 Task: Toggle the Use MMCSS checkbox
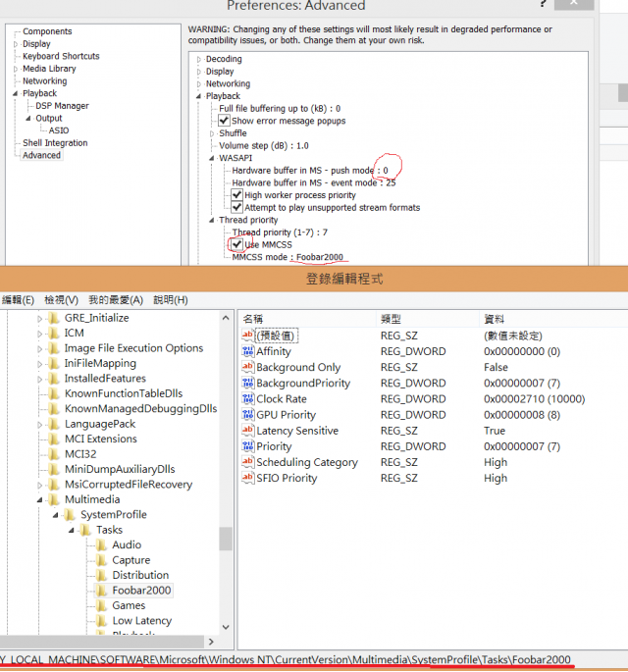coord(236,244)
